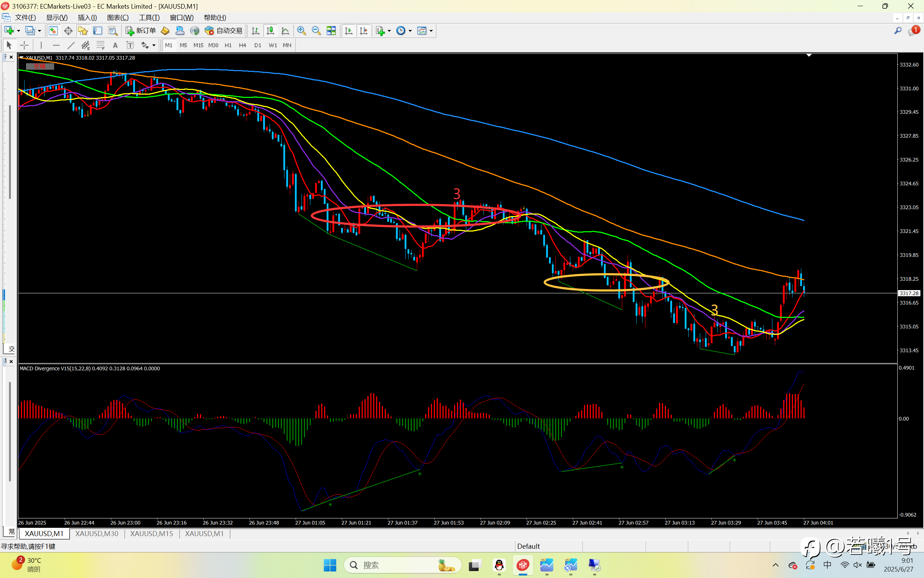
Task: Click the chart shift triangle marker
Action: (x=809, y=55)
